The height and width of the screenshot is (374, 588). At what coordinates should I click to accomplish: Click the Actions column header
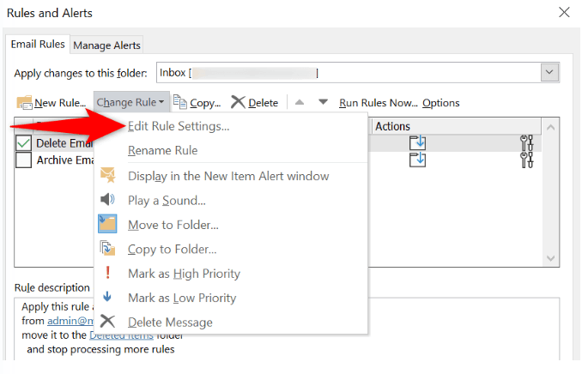(457, 126)
